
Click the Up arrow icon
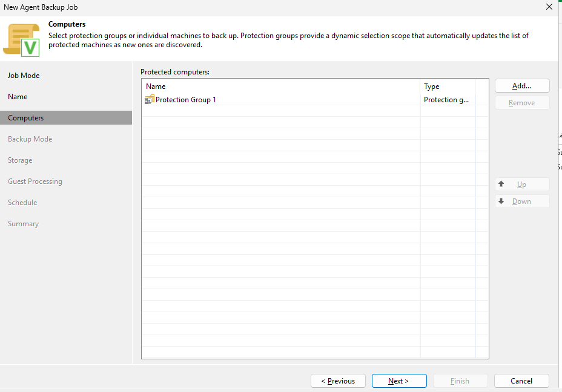501,184
